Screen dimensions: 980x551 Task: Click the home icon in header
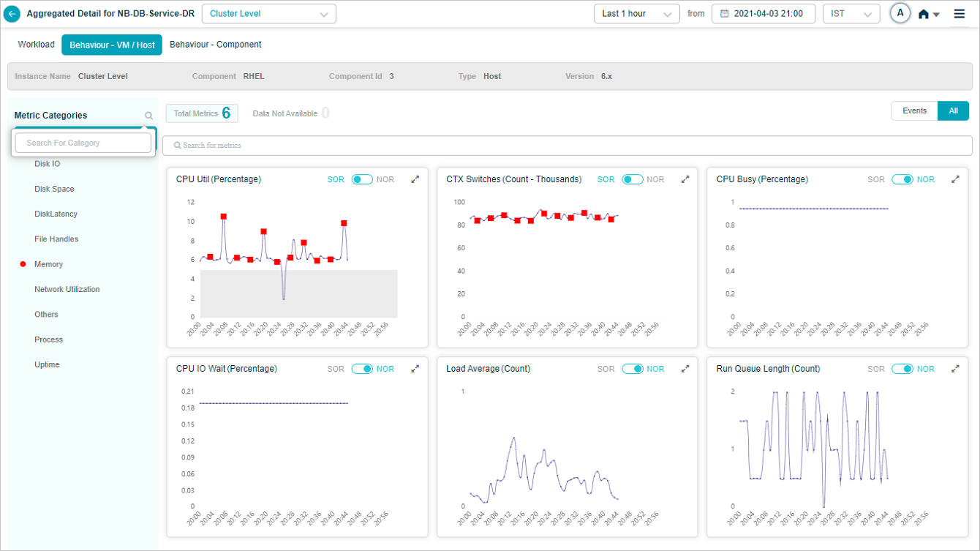pos(924,14)
